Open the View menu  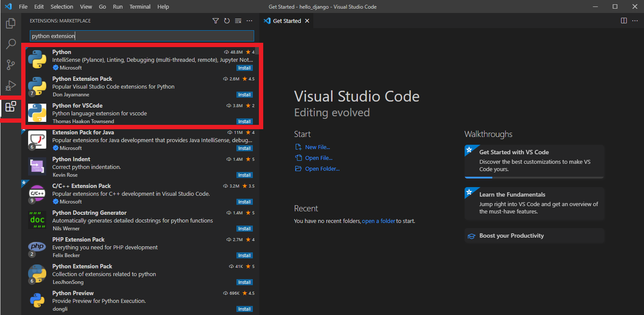point(86,6)
